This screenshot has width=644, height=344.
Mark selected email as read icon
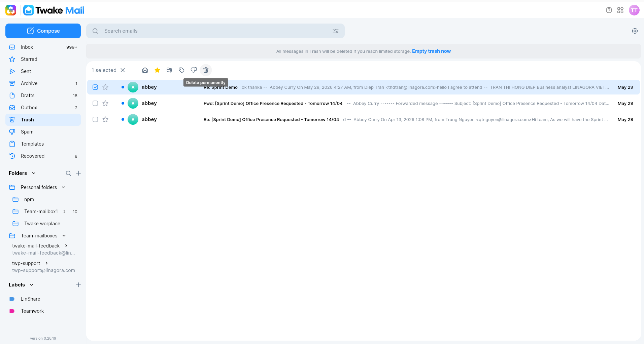145,70
